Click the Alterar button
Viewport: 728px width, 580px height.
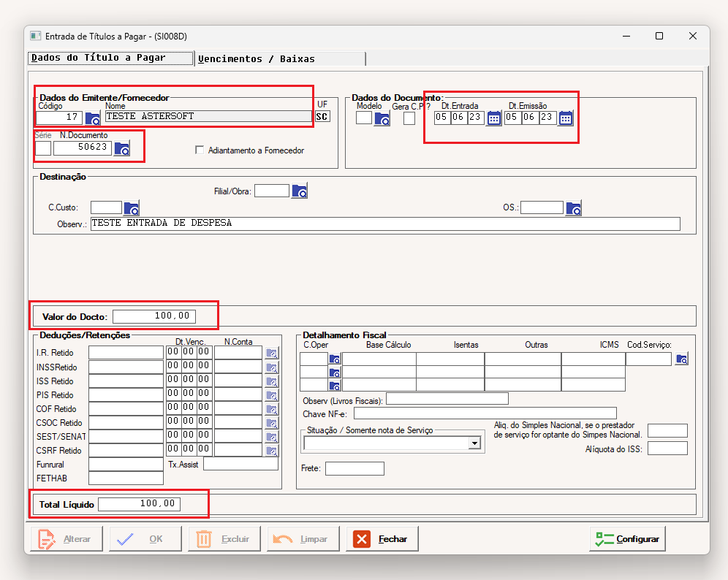[67, 538]
